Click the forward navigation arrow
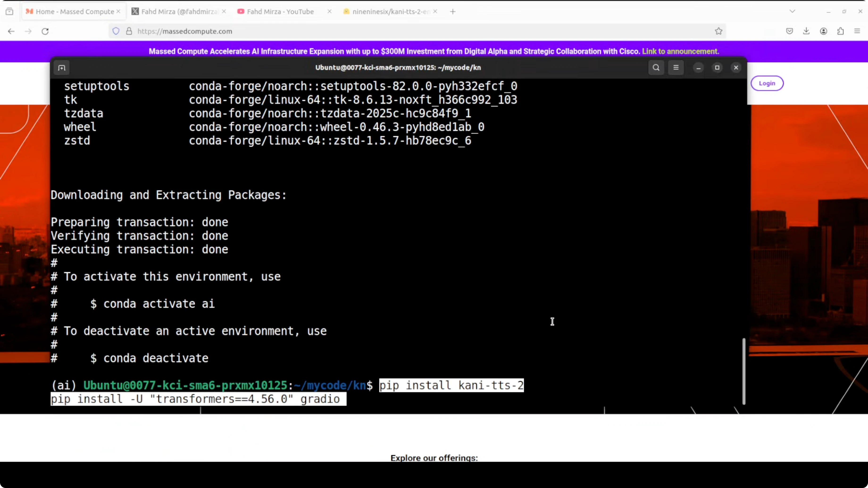The image size is (868, 488). [28, 31]
